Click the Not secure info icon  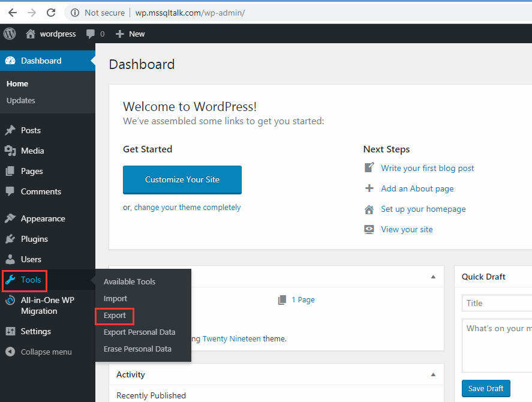point(75,13)
